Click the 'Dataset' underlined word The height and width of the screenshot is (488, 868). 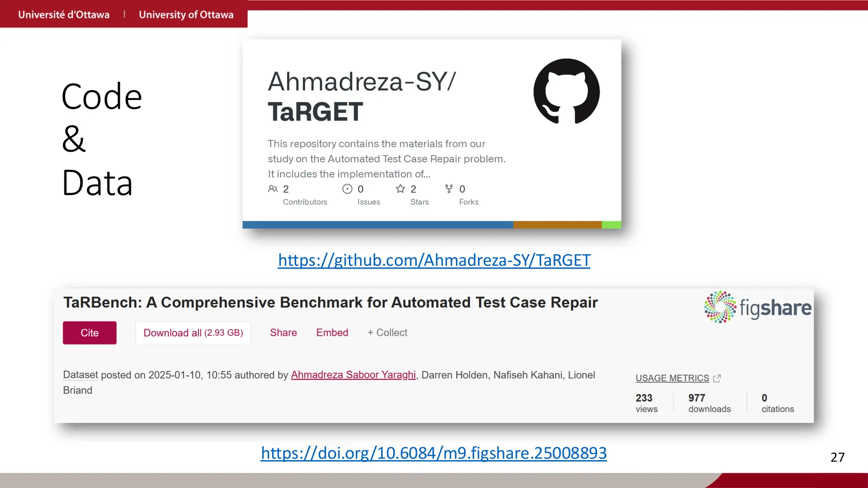click(81, 375)
